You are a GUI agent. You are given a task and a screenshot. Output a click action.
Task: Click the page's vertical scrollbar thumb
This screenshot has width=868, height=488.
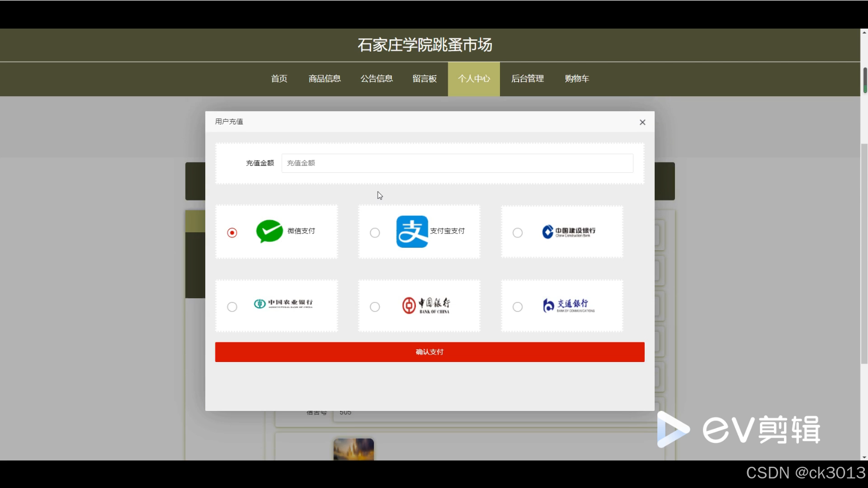pyautogui.click(x=864, y=254)
